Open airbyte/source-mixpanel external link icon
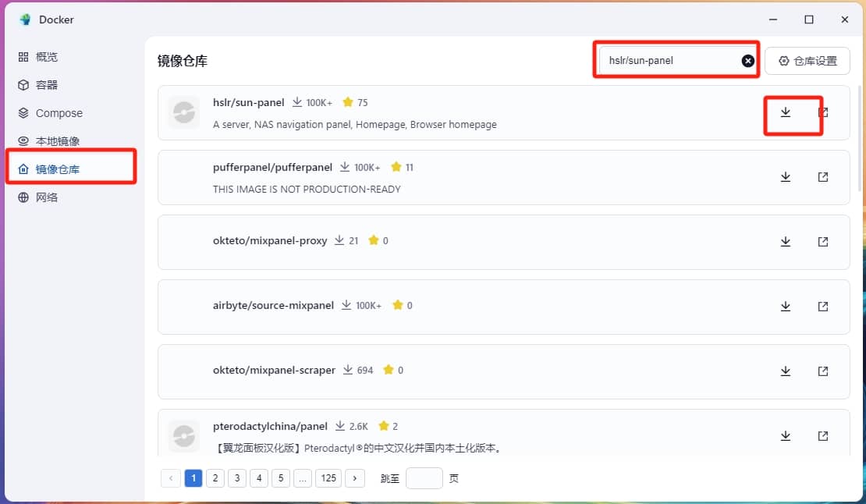 [823, 307]
